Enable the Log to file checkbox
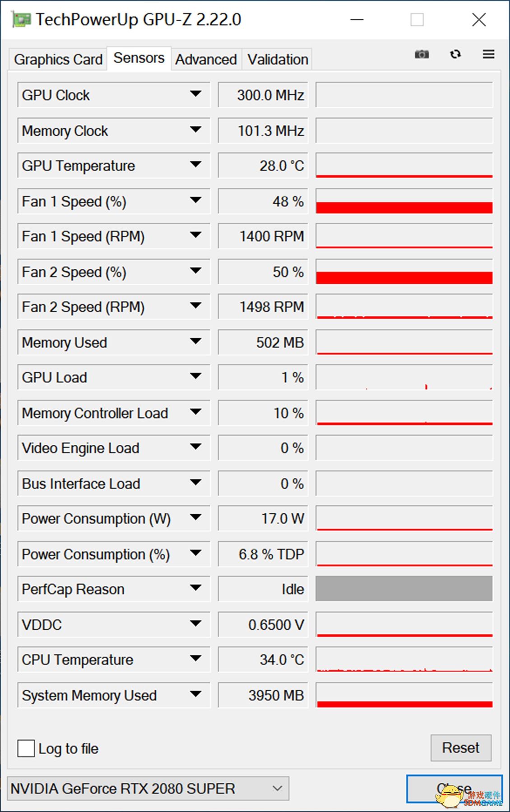 [x=26, y=748]
